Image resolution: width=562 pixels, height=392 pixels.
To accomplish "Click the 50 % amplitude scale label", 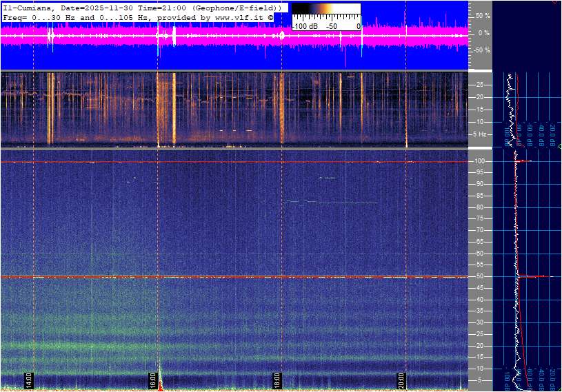I will tap(483, 15).
